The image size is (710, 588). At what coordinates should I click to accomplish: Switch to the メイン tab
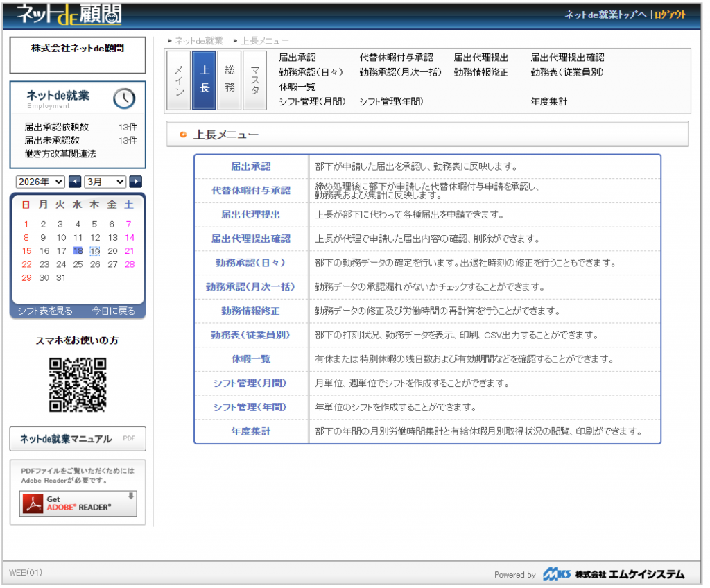tap(178, 80)
